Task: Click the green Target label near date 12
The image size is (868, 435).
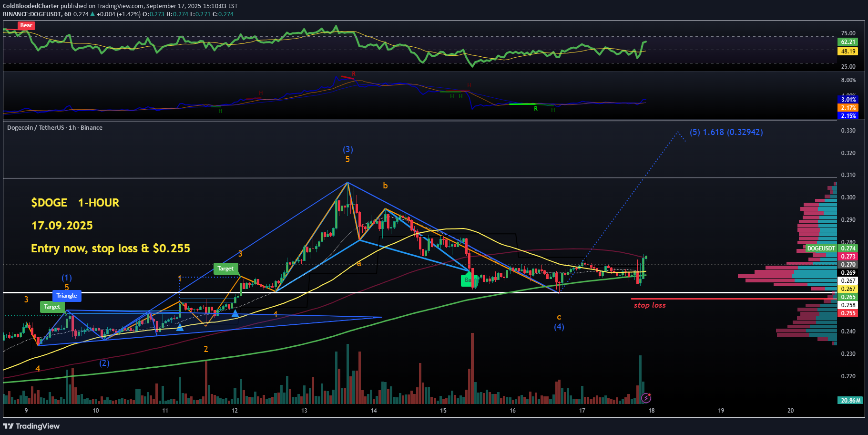Action: [x=225, y=269]
